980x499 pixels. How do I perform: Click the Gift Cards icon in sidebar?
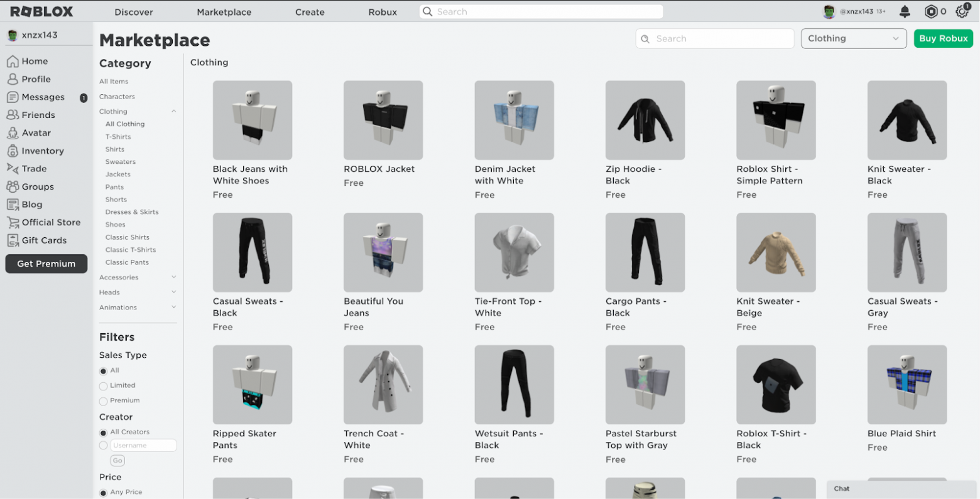pyautogui.click(x=13, y=240)
